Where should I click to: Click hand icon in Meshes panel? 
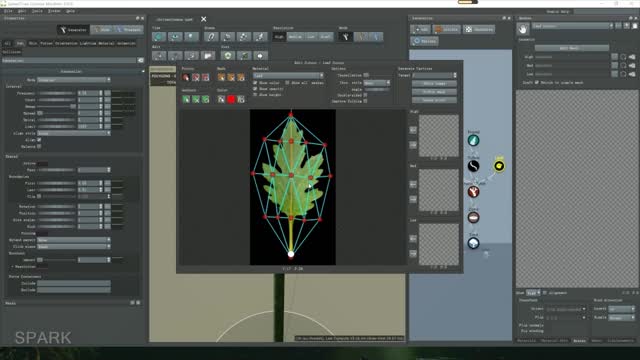(x=523, y=29)
